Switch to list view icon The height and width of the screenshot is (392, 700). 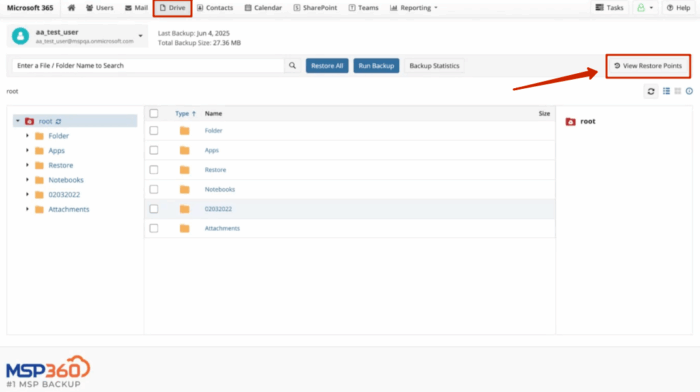[666, 91]
